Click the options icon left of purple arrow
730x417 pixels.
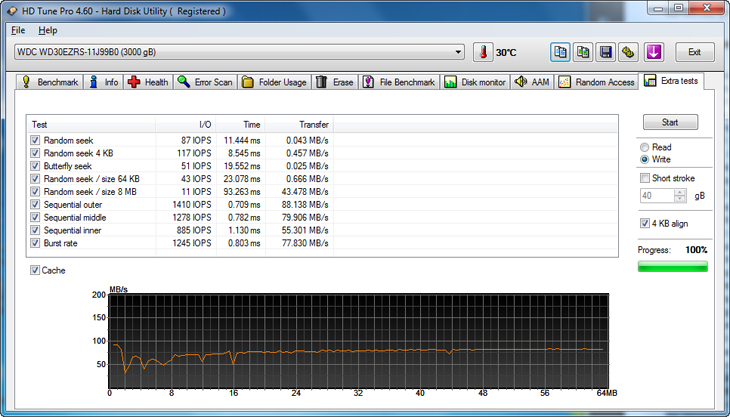pos(628,52)
